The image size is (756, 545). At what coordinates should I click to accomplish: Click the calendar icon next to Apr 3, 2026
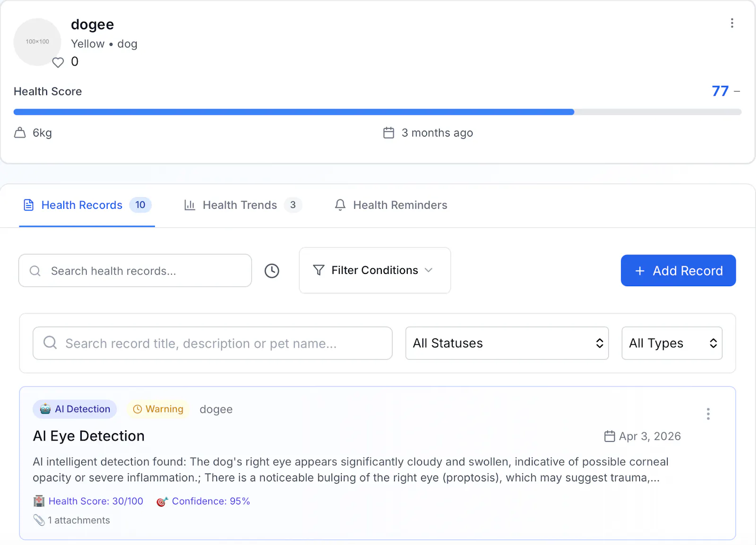click(x=610, y=436)
